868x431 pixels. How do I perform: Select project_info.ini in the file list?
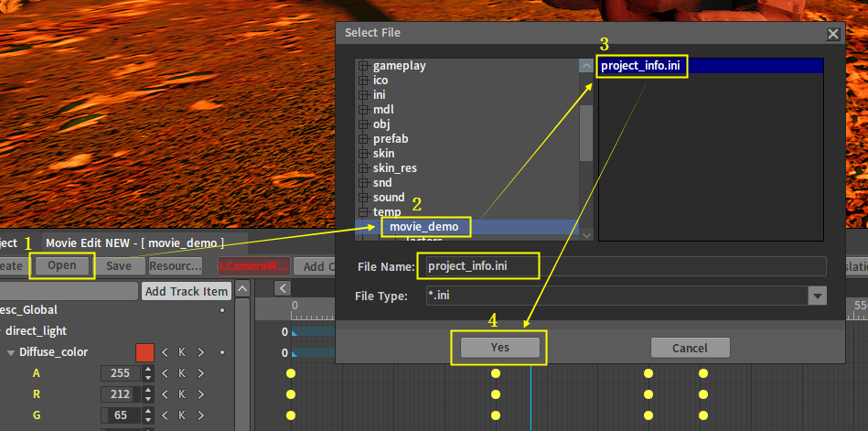tap(642, 66)
